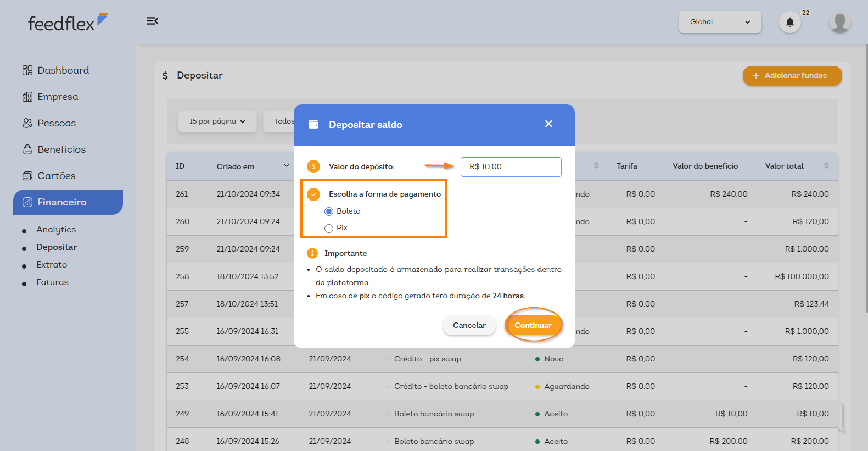Navigate to Cartões in the sidebar

(56, 176)
